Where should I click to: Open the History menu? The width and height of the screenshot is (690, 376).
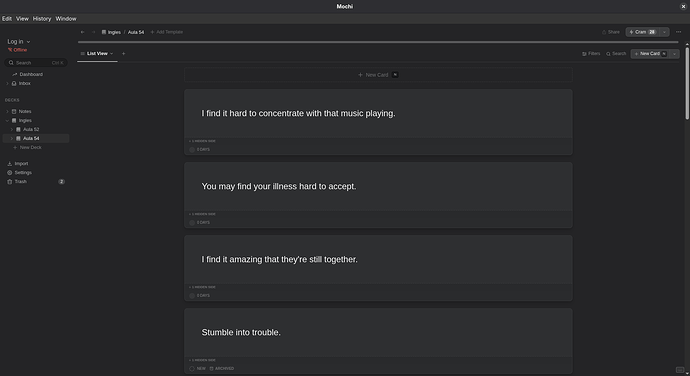[x=42, y=18]
